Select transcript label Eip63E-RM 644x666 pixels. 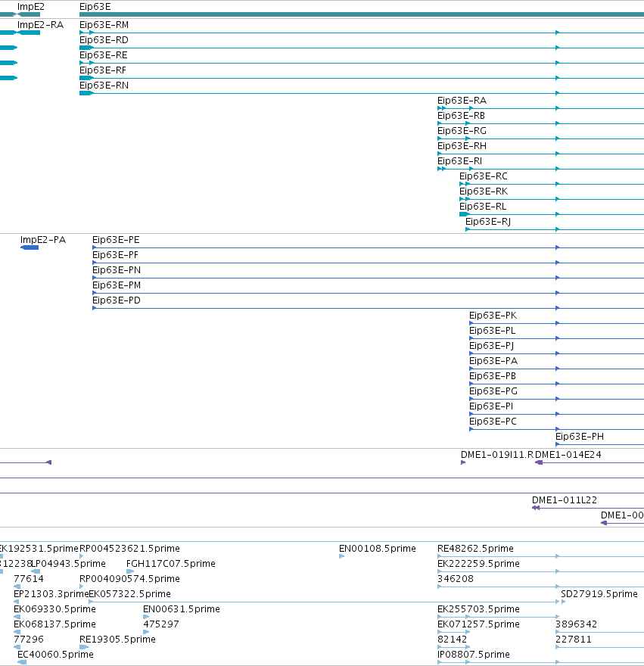coord(104,25)
